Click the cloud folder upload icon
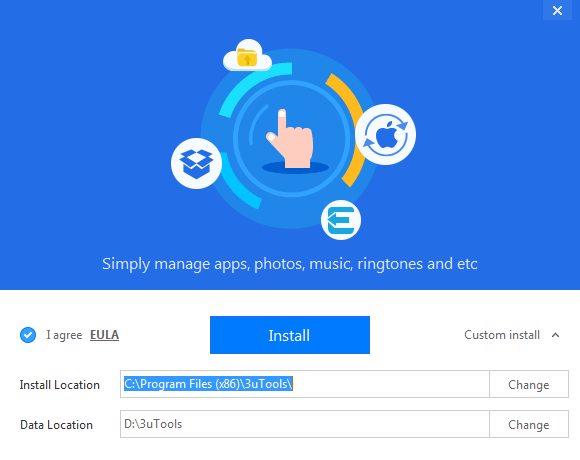The height and width of the screenshot is (460, 580). pos(247,56)
